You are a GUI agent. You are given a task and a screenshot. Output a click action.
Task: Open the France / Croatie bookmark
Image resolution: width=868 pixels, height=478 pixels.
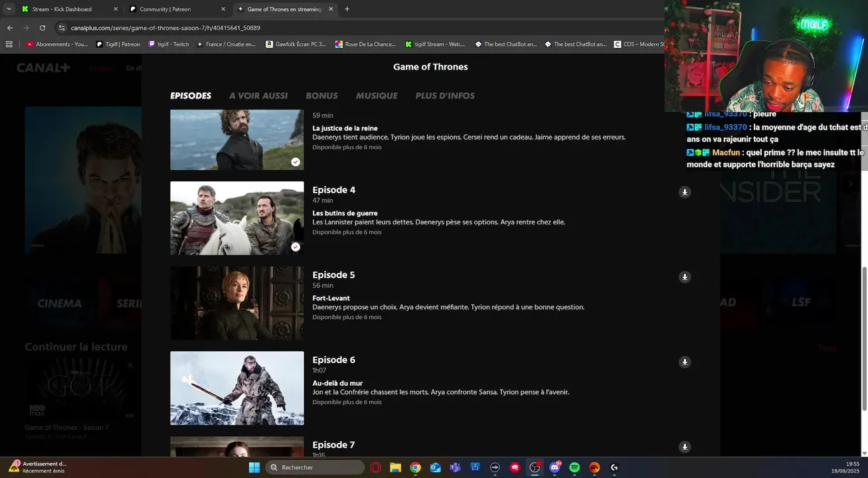coord(226,44)
